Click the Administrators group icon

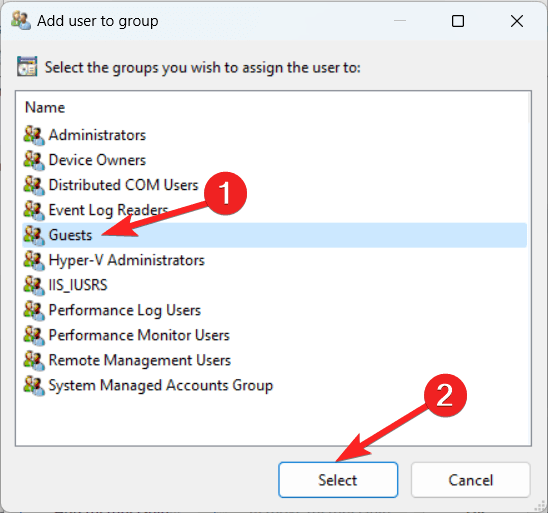click(x=34, y=135)
